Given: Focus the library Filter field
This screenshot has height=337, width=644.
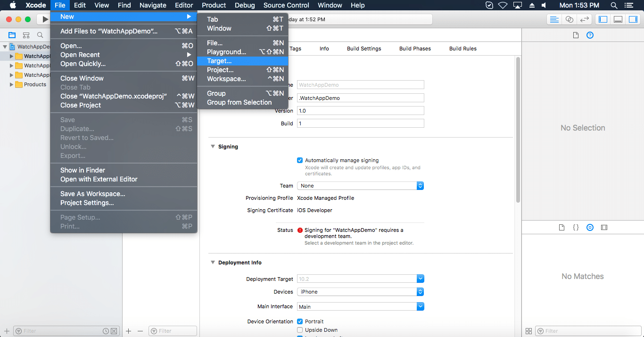Looking at the screenshot, I should [x=588, y=331].
